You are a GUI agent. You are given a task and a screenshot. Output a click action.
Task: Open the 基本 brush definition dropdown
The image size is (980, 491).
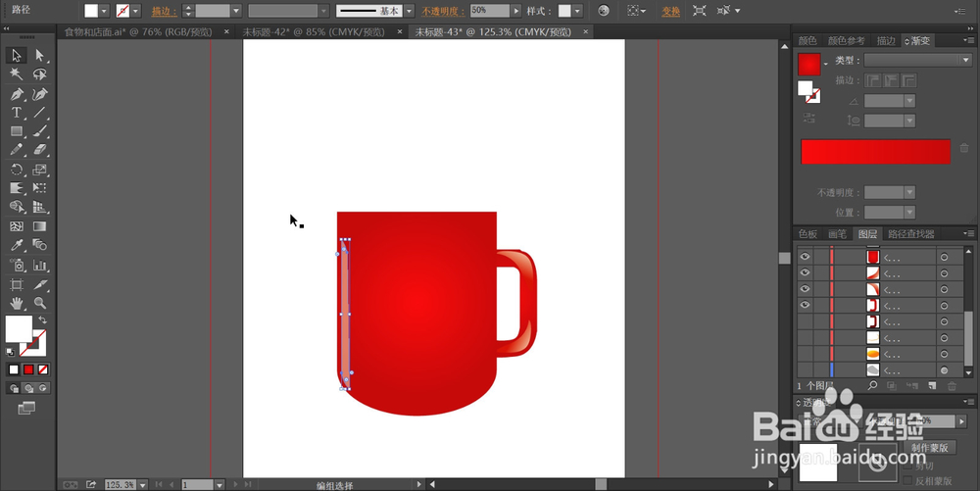[409, 11]
